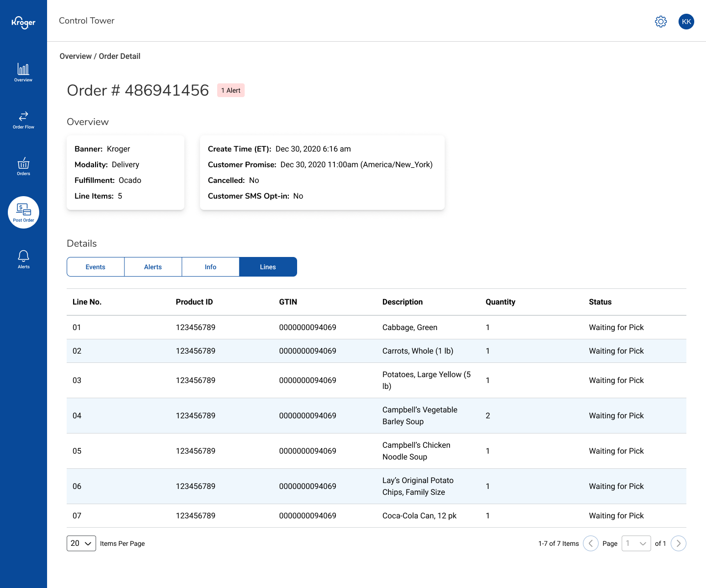
Task: Click line number 07 cell
Action: click(77, 516)
